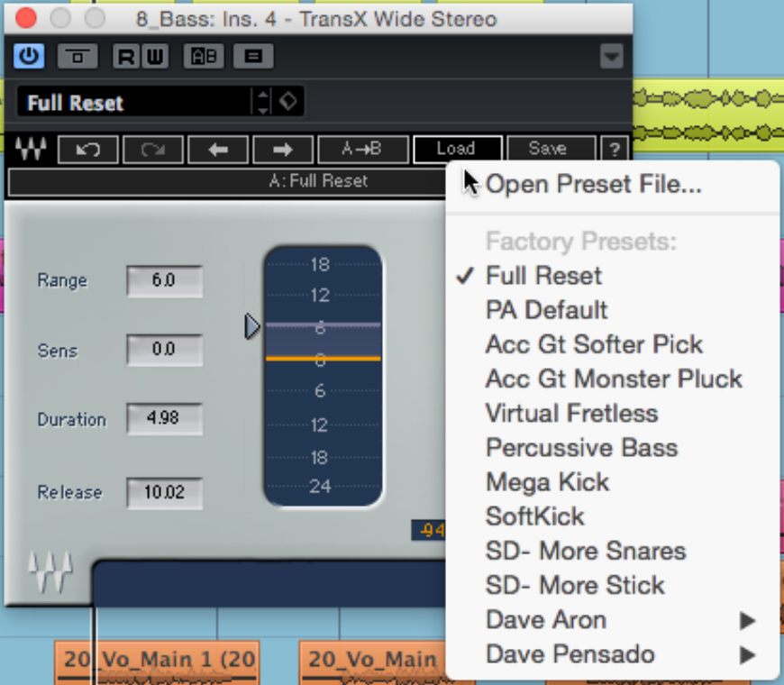Open the Full Reset preset name field
This screenshot has height=685, width=784.
coord(134,103)
